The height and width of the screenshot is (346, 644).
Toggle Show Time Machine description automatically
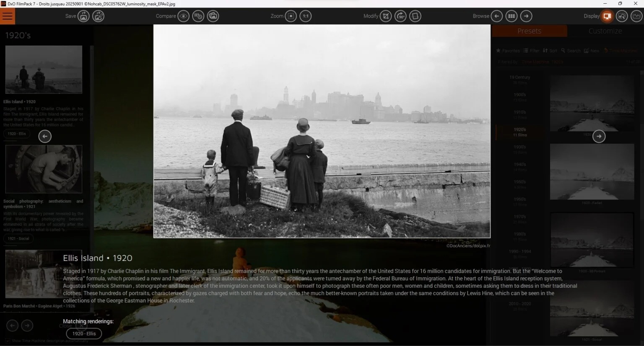tap(8, 341)
